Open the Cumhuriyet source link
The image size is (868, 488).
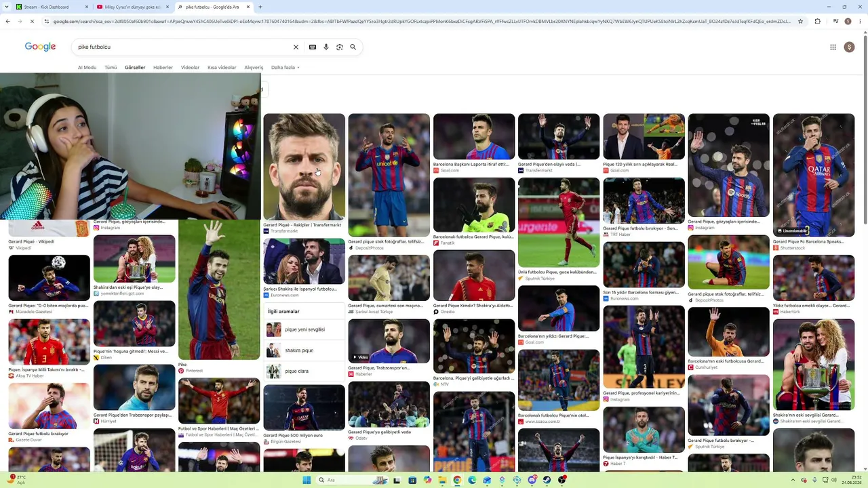703,367
